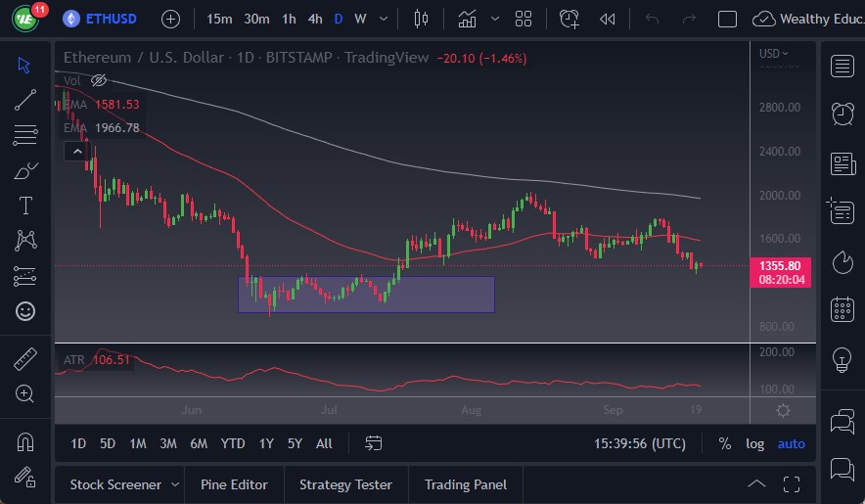Image resolution: width=865 pixels, height=504 pixels.
Task: Select the text annotation tool
Action: 25,206
